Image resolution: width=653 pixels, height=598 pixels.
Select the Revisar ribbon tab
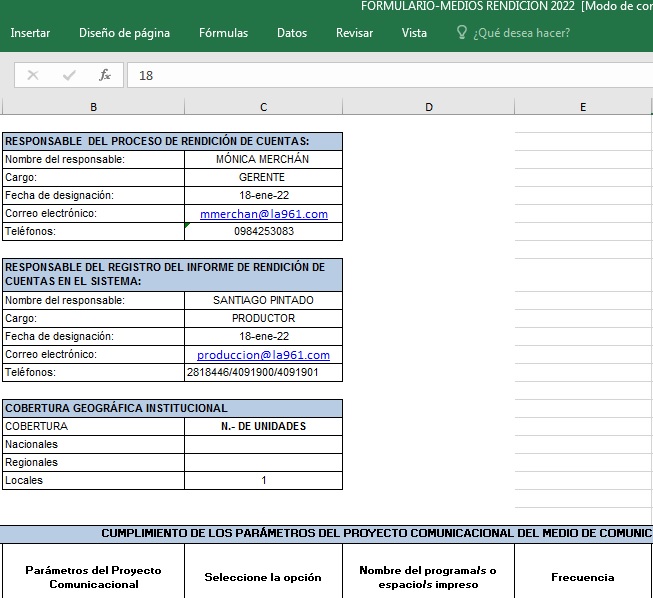(x=354, y=33)
